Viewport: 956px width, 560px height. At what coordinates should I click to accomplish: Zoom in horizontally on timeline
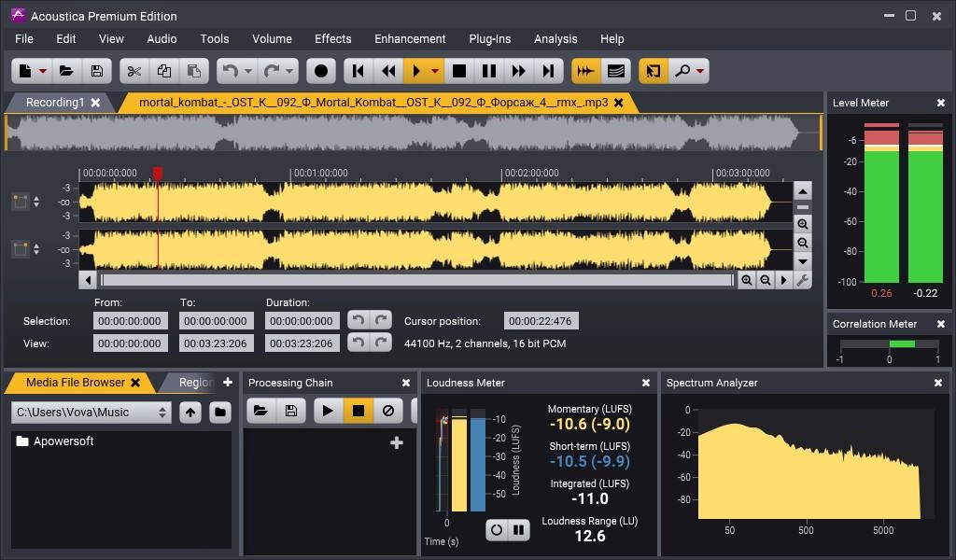[x=747, y=280]
